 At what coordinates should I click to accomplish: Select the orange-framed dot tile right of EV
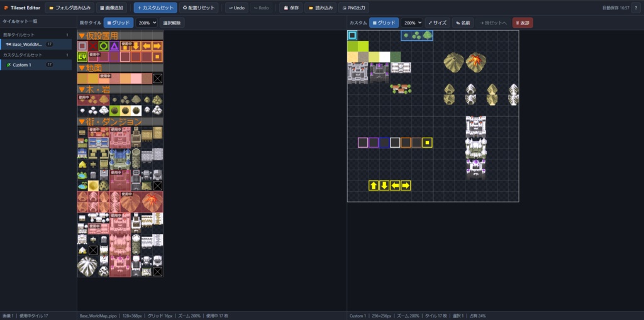157,57
